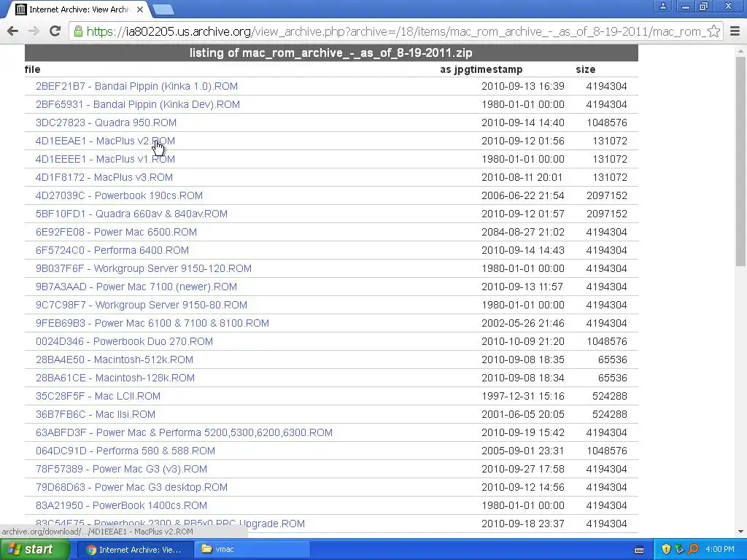Open the Mac IIsi.ROM link

click(x=96, y=414)
